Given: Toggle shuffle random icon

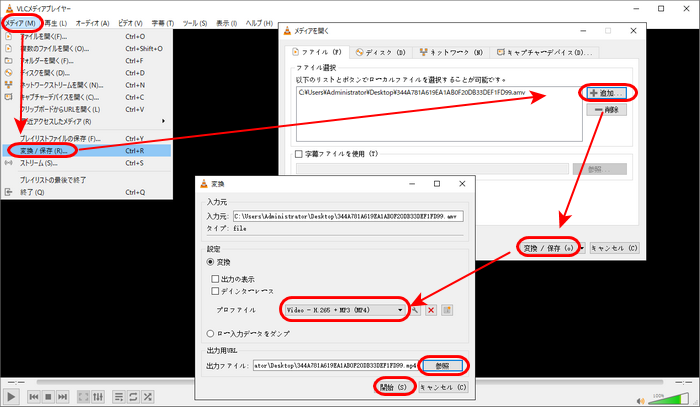Looking at the screenshot, I should (148, 396).
